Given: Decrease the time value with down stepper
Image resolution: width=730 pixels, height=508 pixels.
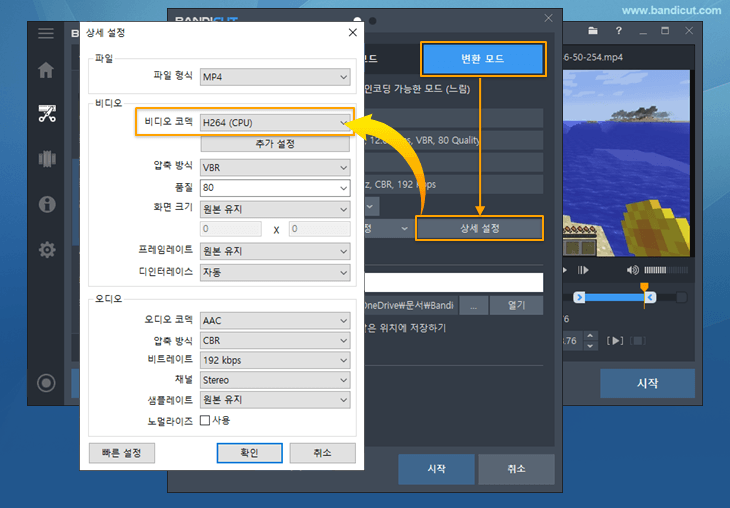Looking at the screenshot, I should coord(590,346).
